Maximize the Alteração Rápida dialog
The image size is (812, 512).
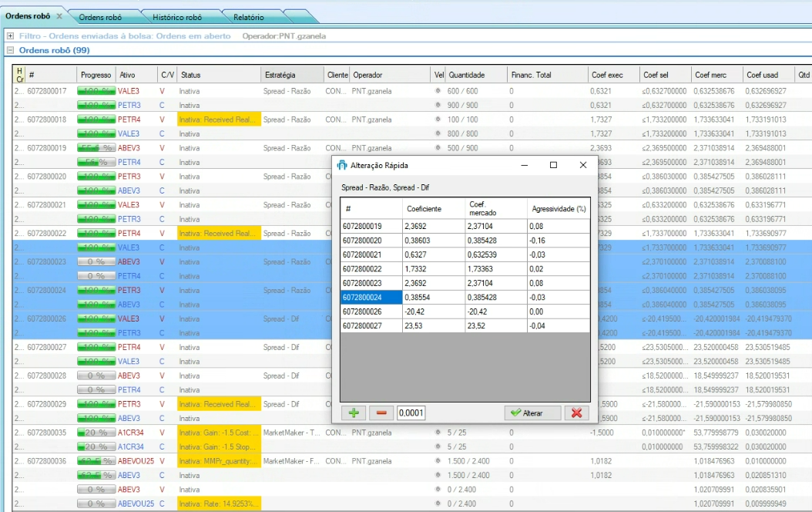click(553, 165)
